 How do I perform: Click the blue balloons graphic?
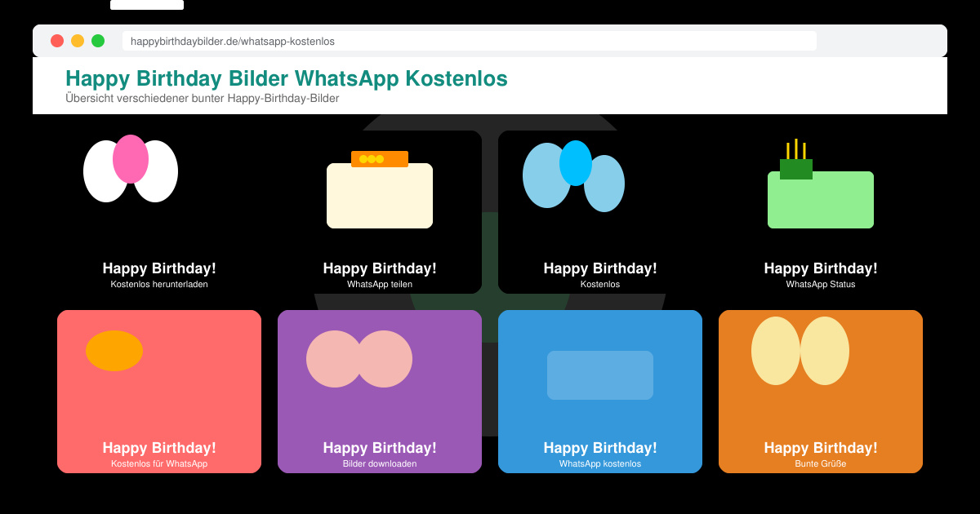tap(573, 176)
